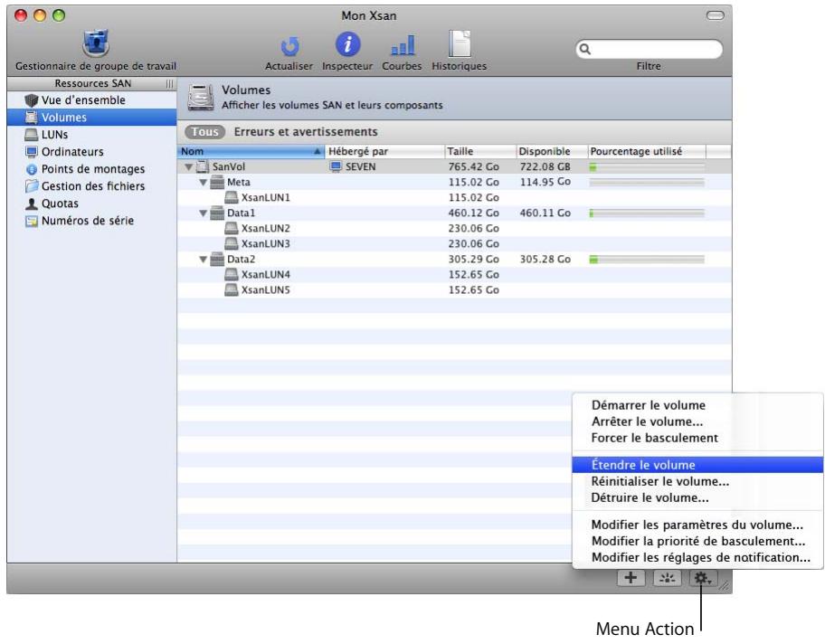Select Vue d'ensemble in sidebar

(83, 100)
